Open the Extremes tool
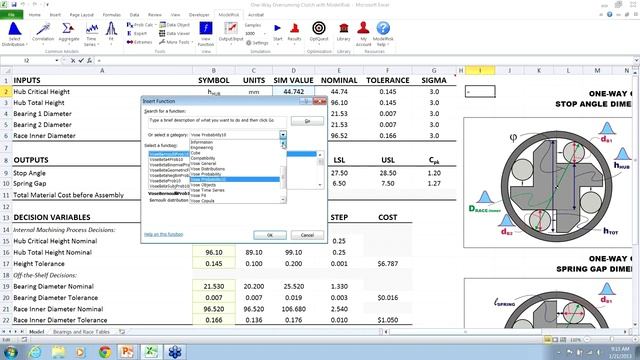The width and height of the screenshot is (640, 360). [x=139, y=42]
